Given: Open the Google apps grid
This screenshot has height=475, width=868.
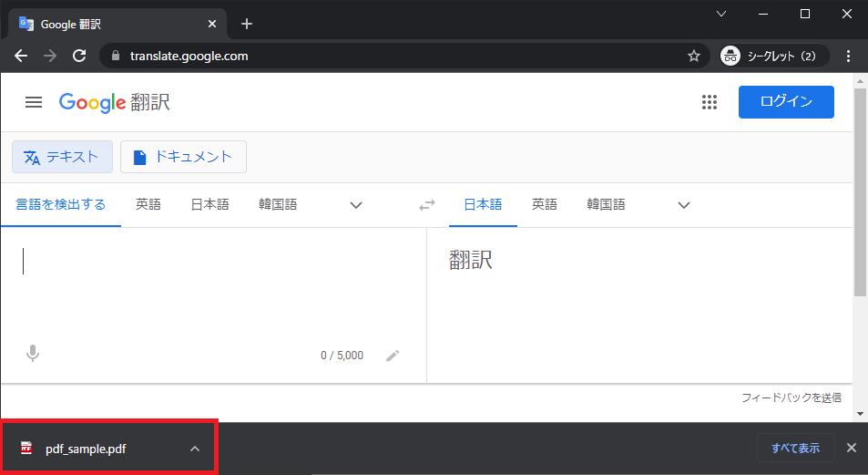Looking at the screenshot, I should (x=710, y=102).
